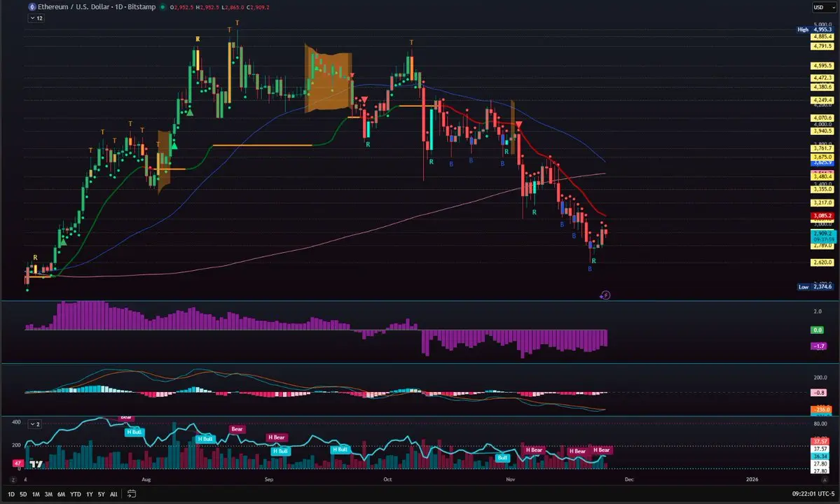Click the 4,885.4 yellow price label
Viewport: 840px width, 504px height.
pyautogui.click(x=822, y=36)
